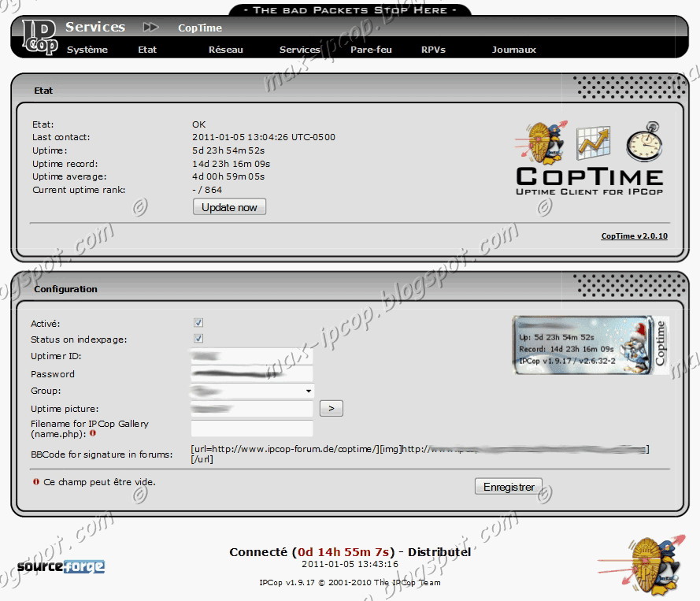Click the > button next to Uptime picture
This screenshot has height=601, width=700.
pos(331,408)
